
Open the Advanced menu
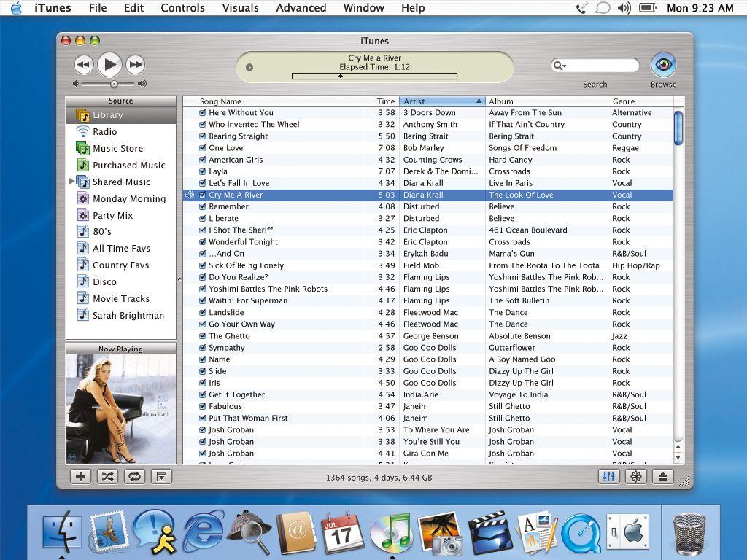(301, 7)
